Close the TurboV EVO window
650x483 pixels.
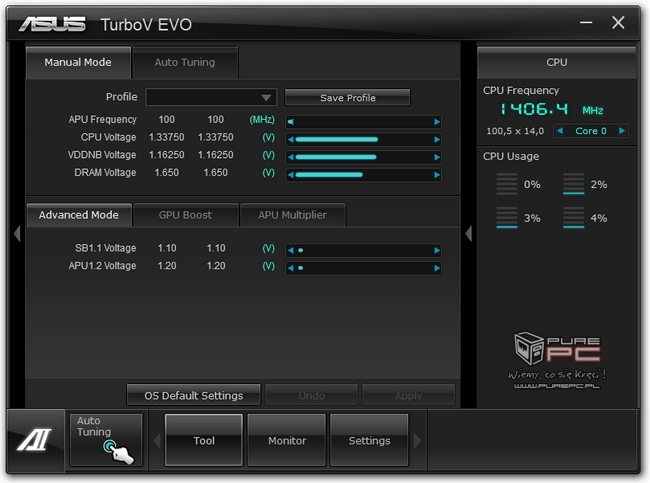[618, 22]
